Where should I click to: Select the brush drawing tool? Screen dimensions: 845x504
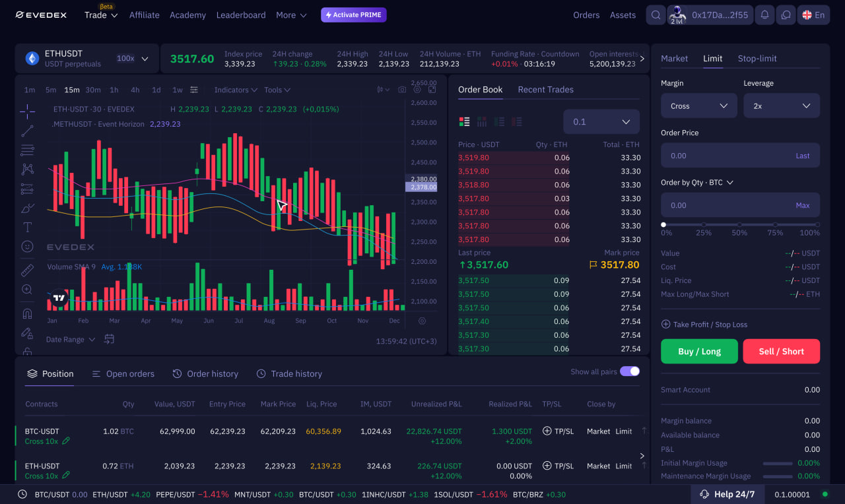[x=27, y=208]
